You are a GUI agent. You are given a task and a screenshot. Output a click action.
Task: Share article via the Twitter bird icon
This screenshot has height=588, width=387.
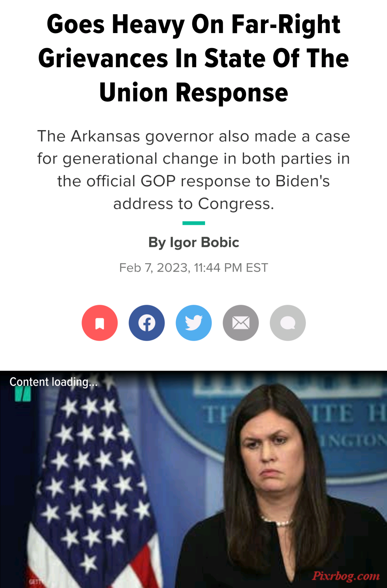click(x=194, y=323)
